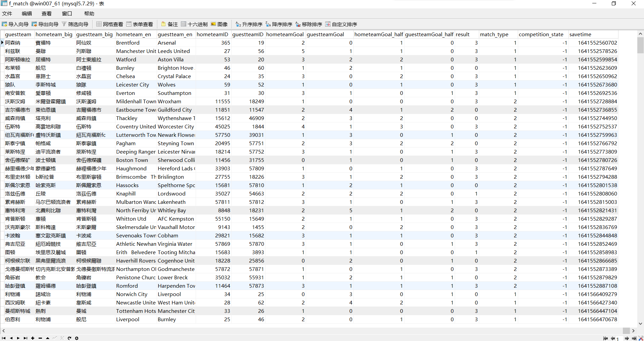The width and height of the screenshot is (644, 341).
Task: Click the horizontal scrollbar right arrow
Action: (633, 331)
